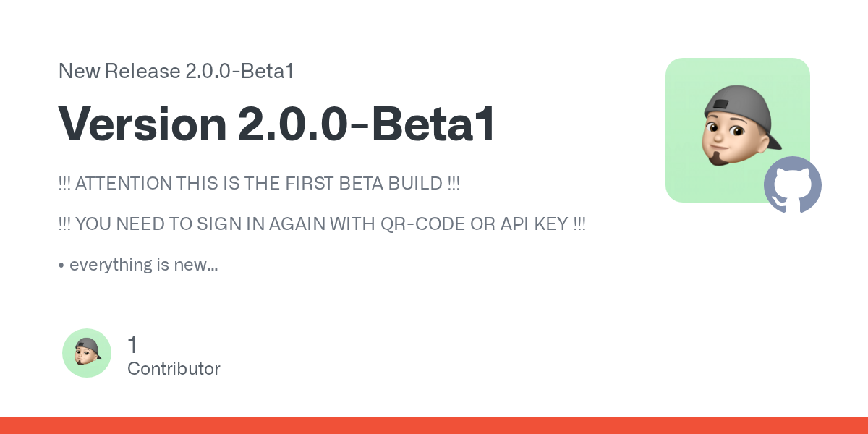Click the gray backwards cap on large avatar
This screenshot has height=434, width=868.
click(x=738, y=103)
